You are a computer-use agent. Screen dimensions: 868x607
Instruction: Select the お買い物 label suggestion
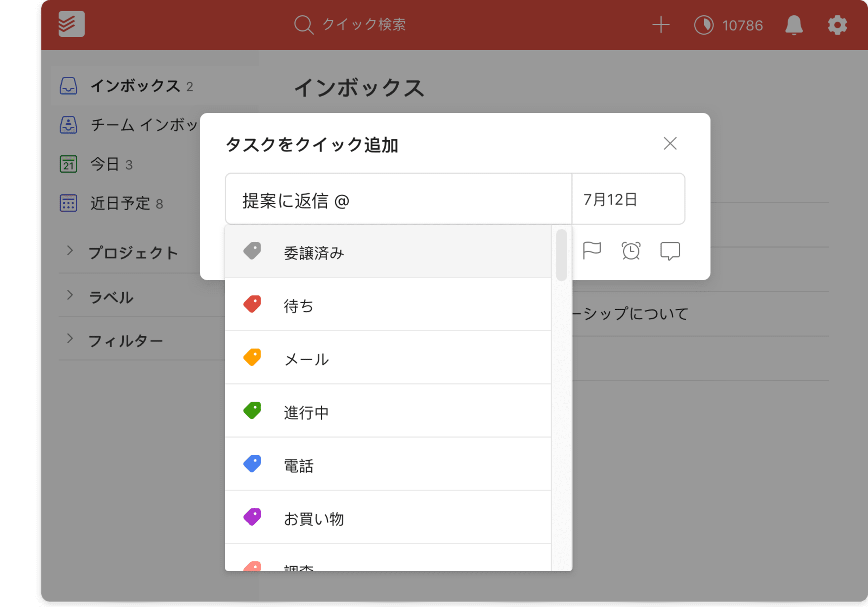click(388, 518)
